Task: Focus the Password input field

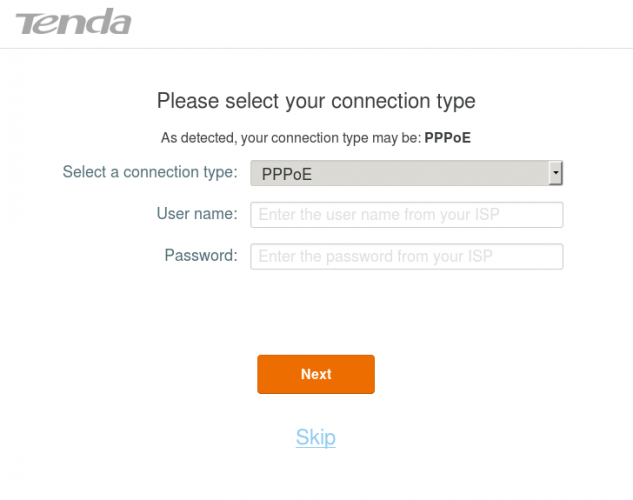Action: tap(406, 256)
